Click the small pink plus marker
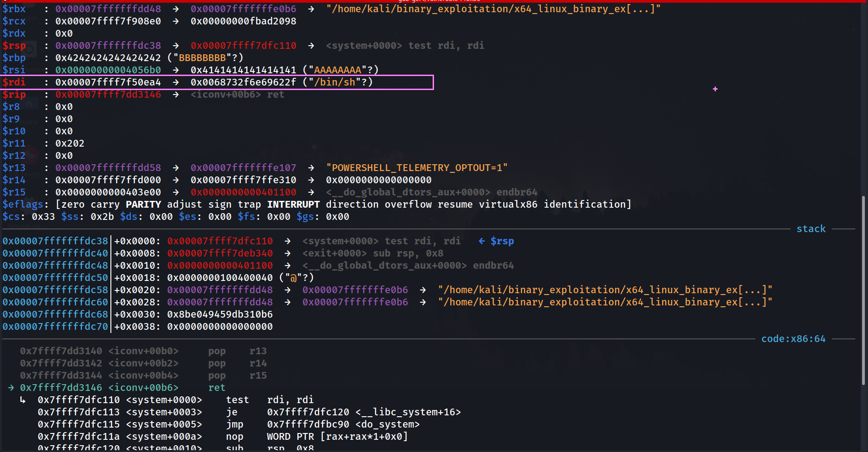This screenshot has height=452, width=868. 715,89
